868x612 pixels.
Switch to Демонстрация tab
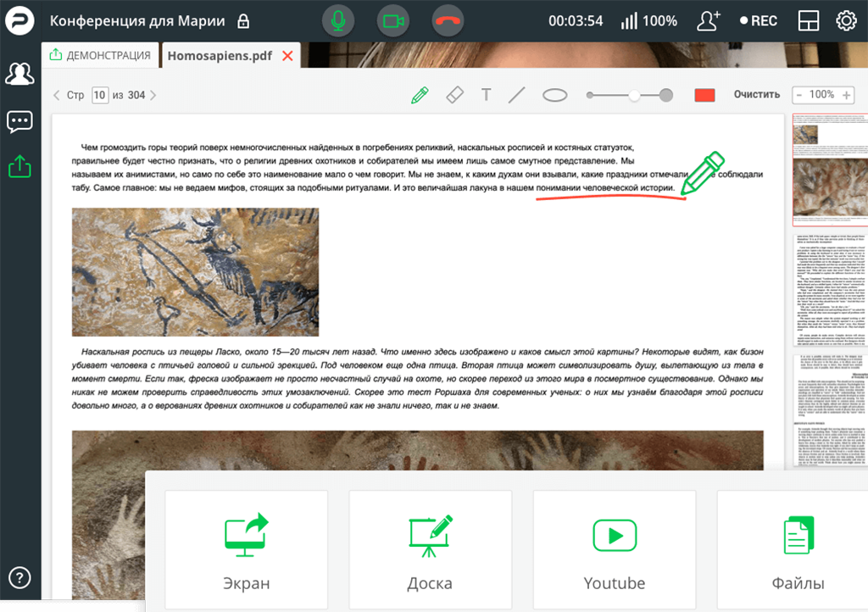pos(101,56)
